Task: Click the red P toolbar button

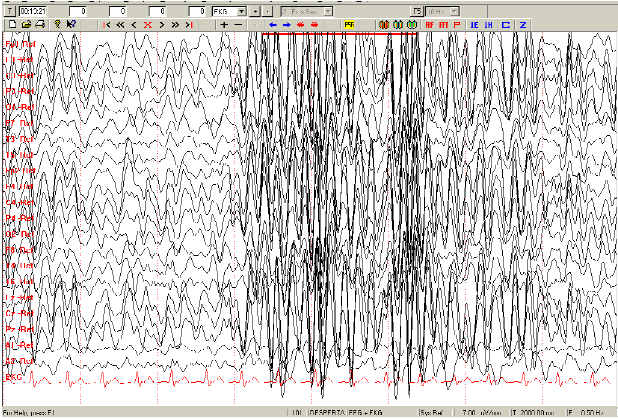Action: point(457,25)
